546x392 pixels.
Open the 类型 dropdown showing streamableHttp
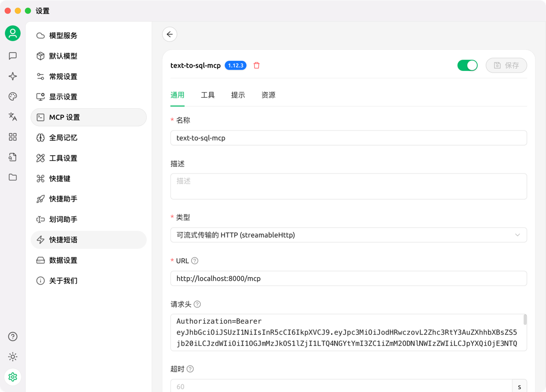coord(348,235)
